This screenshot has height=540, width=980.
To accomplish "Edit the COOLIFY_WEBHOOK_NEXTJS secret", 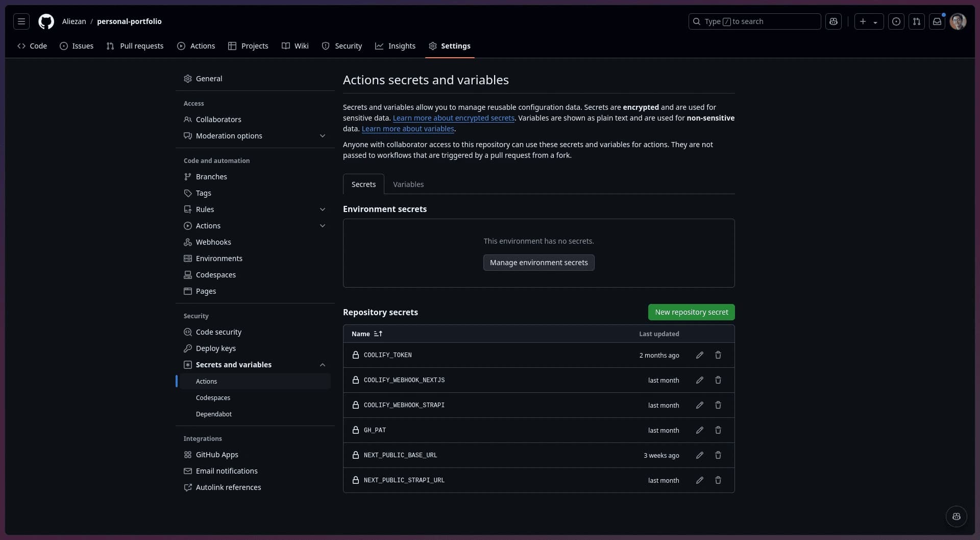I will (700, 380).
